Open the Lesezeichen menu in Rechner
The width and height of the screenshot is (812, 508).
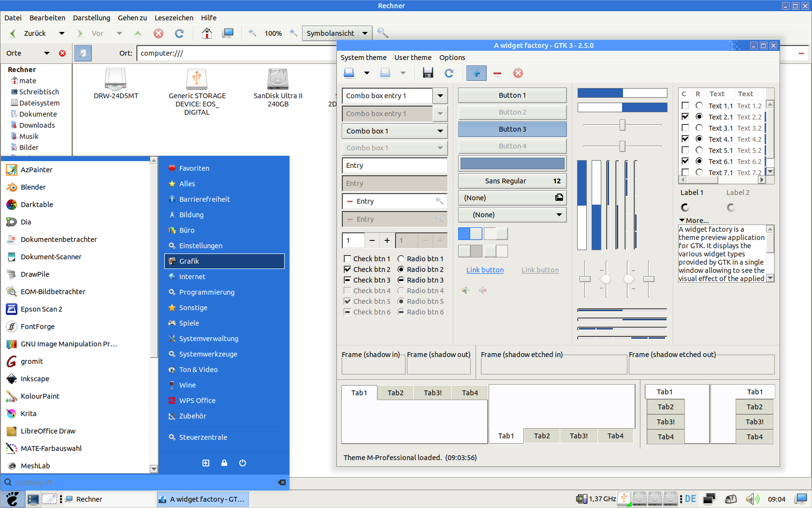coord(174,18)
